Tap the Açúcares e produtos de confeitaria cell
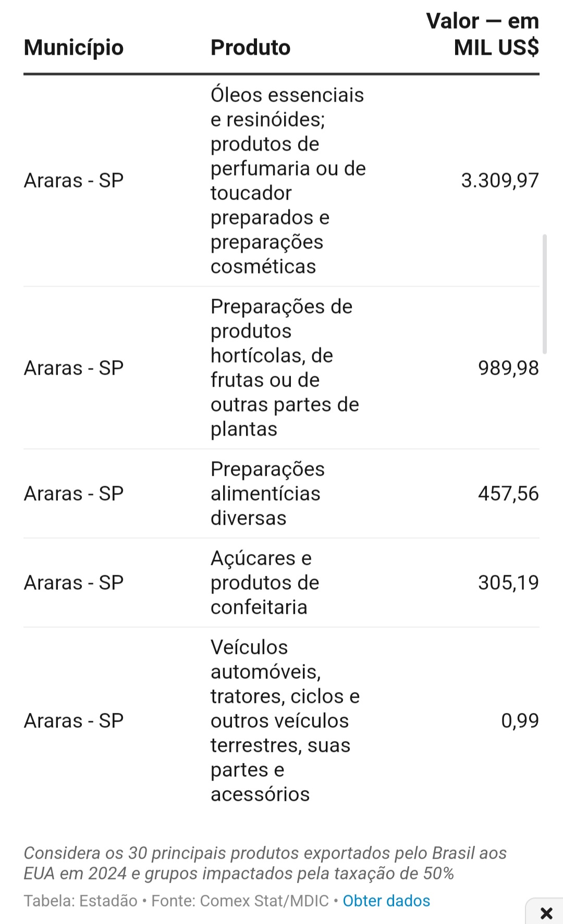 (265, 583)
